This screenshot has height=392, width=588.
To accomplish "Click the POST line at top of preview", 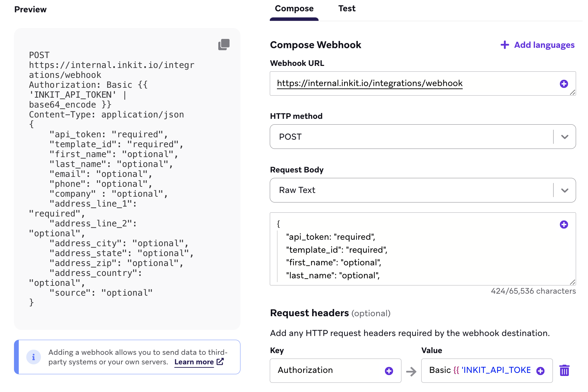I will click(x=39, y=55).
